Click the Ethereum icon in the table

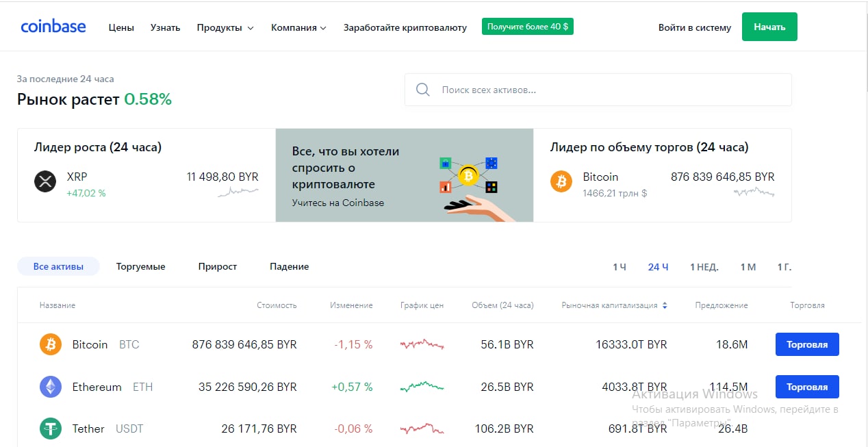click(x=51, y=387)
